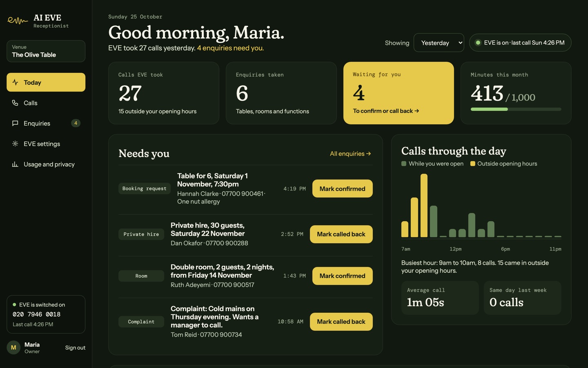Click the Today pulse icon in sidebar
This screenshot has height=368, width=588.
pyautogui.click(x=15, y=82)
